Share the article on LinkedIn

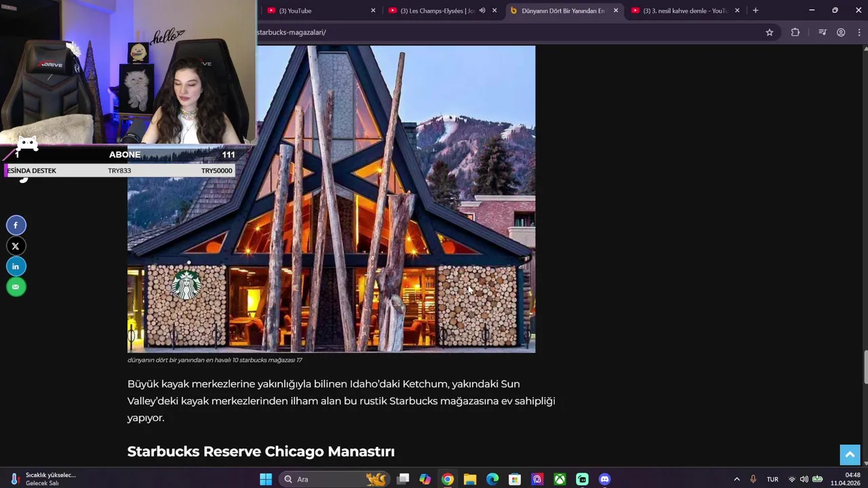[x=16, y=266]
